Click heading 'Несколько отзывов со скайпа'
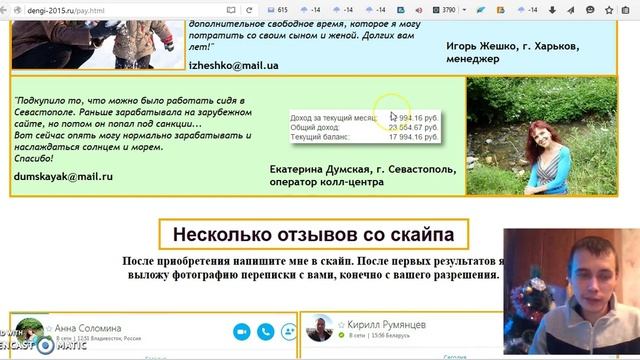The height and width of the screenshot is (360, 640). click(x=313, y=234)
